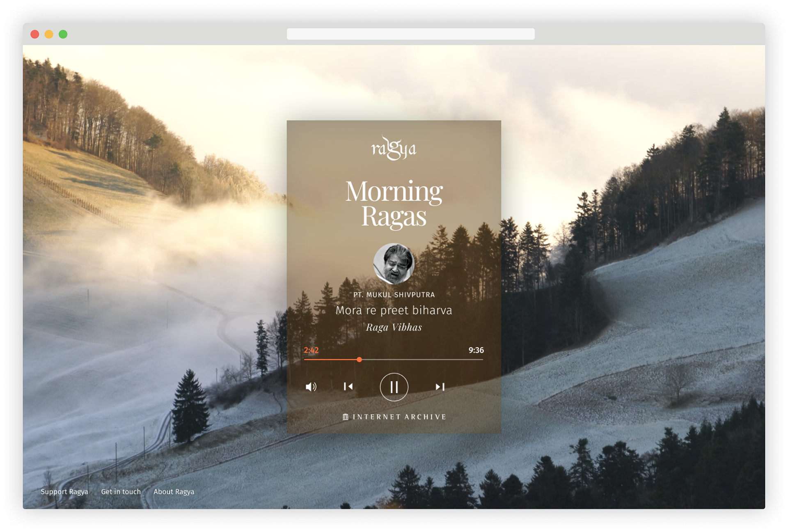Pause the current raga playback
This screenshot has height=532, width=788.
(394, 387)
